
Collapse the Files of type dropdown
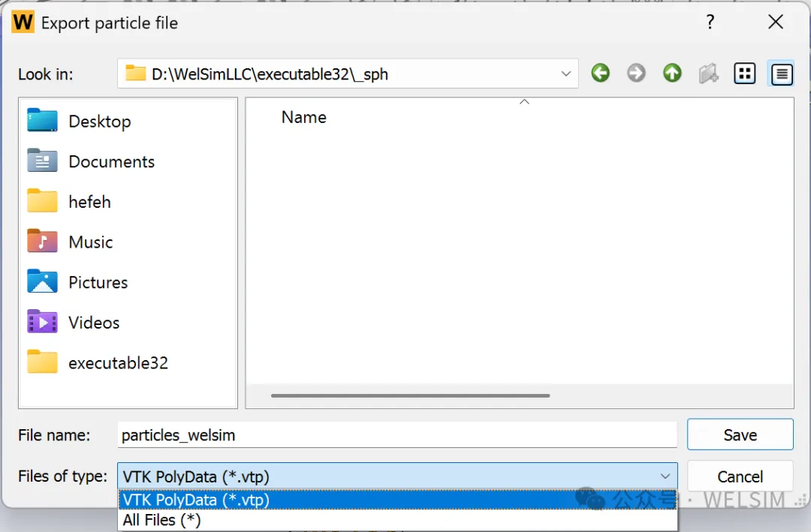(x=665, y=476)
